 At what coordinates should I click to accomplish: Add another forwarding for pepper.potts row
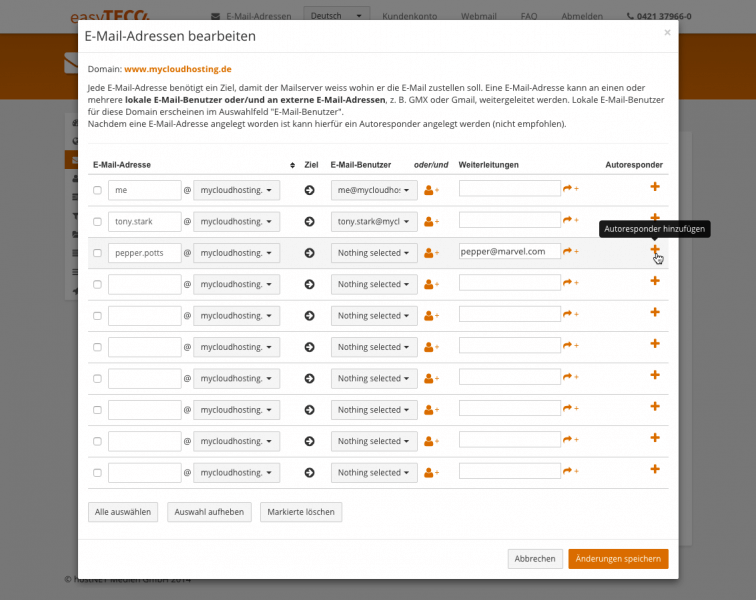click(x=570, y=251)
